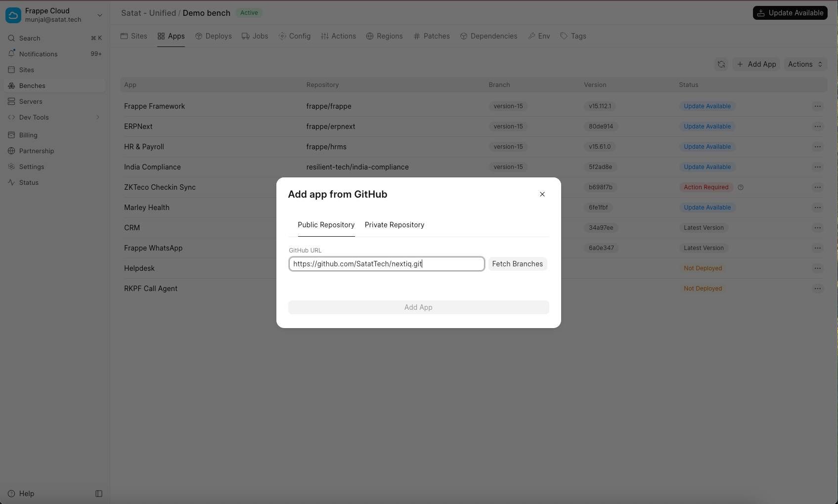Viewport: 838px width, 504px height.
Task: Click the Latest Version status for CRM
Action: click(x=704, y=228)
